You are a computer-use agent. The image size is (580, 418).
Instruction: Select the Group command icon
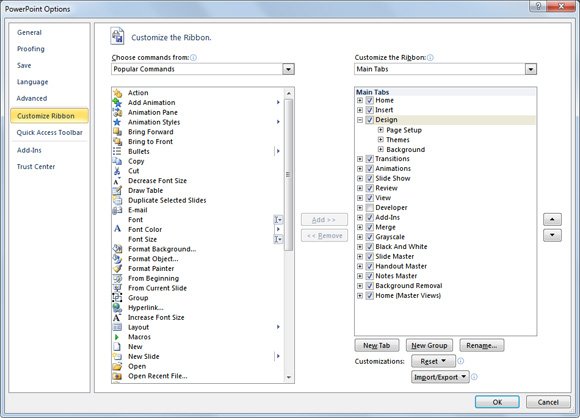(117, 298)
